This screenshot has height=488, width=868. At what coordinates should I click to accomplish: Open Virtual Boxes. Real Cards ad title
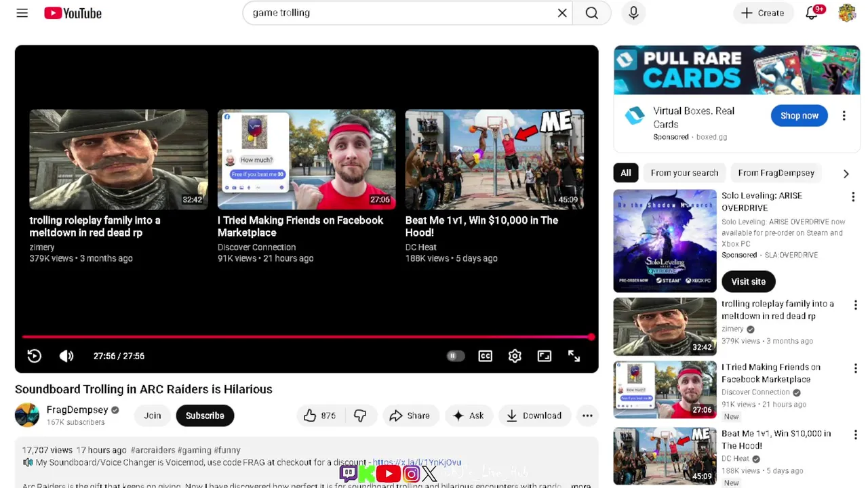(x=693, y=117)
